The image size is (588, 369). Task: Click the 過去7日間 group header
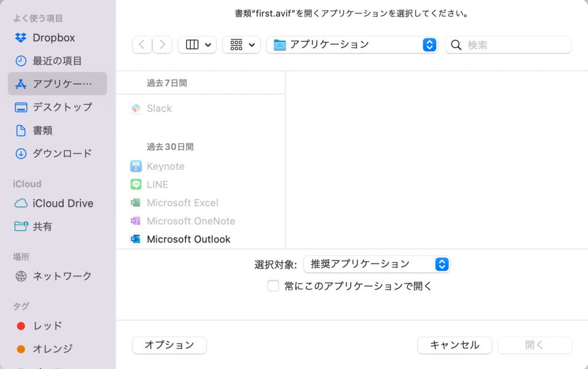click(167, 83)
